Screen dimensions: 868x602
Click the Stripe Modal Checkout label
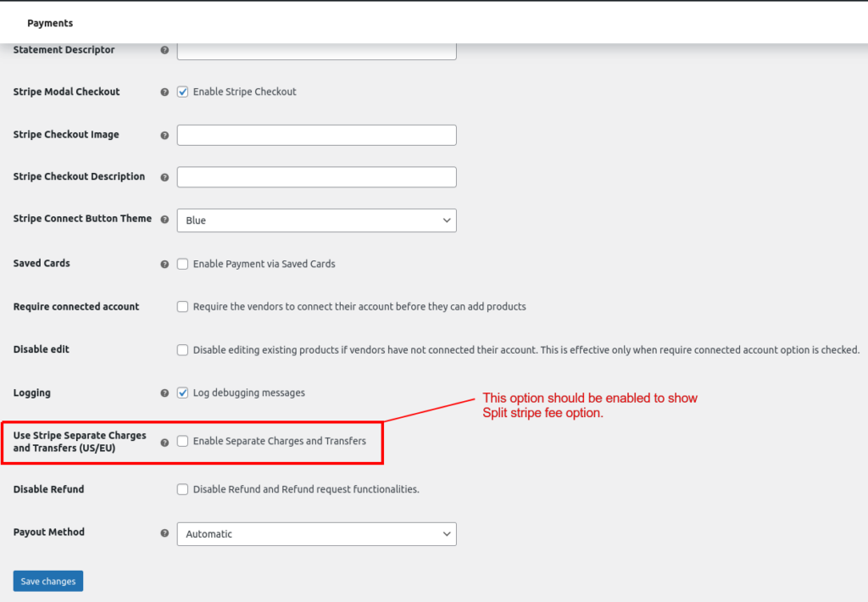point(66,92)
